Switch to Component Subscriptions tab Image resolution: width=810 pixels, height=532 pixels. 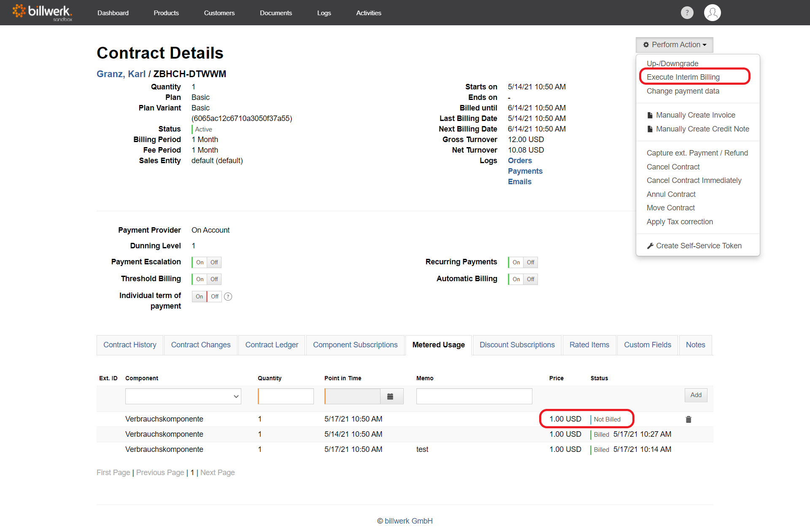coord(355,345)
